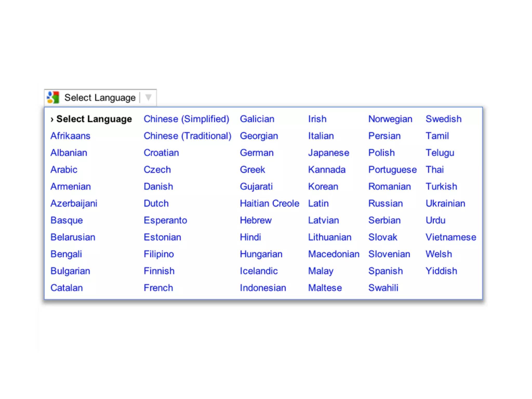The width and height of the screenshot is (532, 399).
Task: Pick Azerbaijani in the first column
Action: [74, 203]
